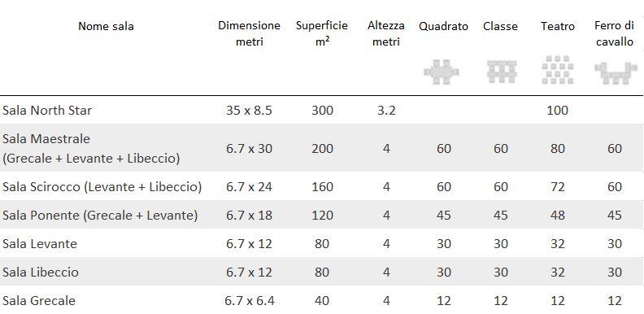Click the Ferro di cavallo horseshoe icon
Screen dimensions: 644x314
click(616, 73)
